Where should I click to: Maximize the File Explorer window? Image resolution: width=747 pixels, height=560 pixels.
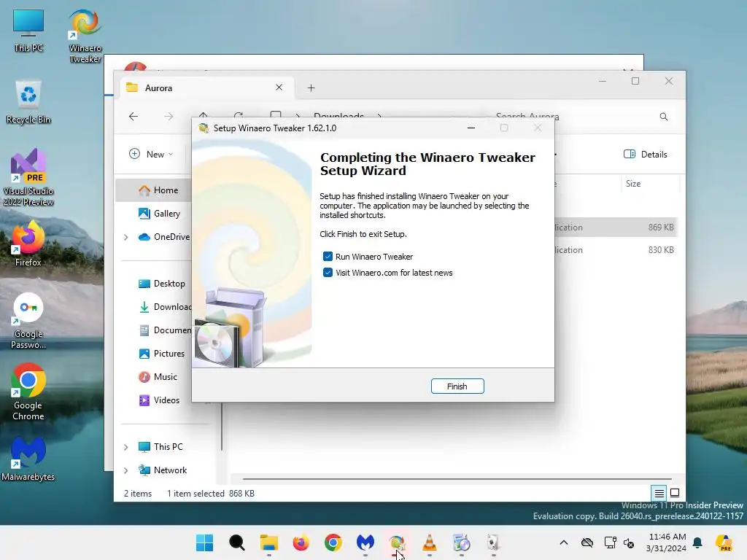coord(635,81)
